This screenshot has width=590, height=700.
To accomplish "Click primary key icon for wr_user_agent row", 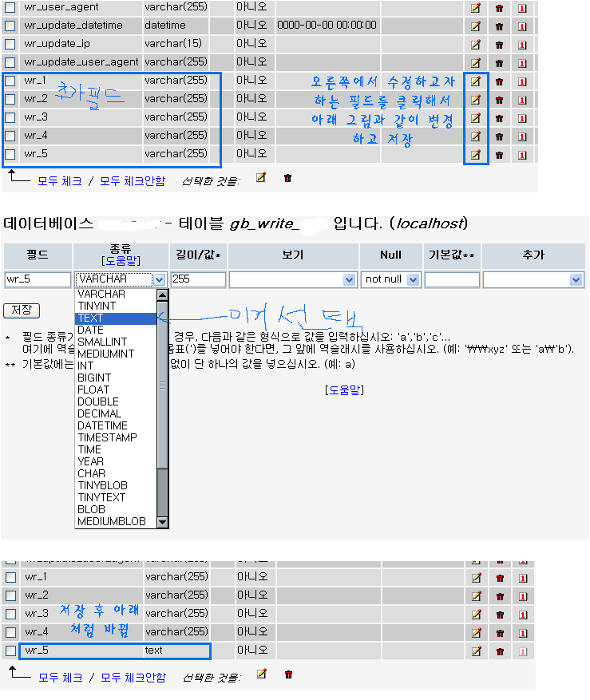I will [x=523, y=8].
